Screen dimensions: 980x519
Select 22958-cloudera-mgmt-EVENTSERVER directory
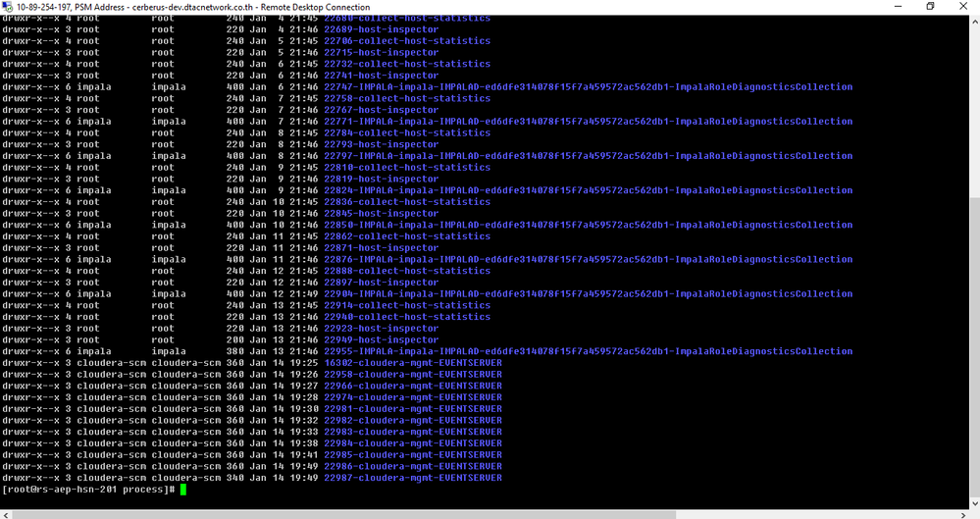[x=412, y=374]
